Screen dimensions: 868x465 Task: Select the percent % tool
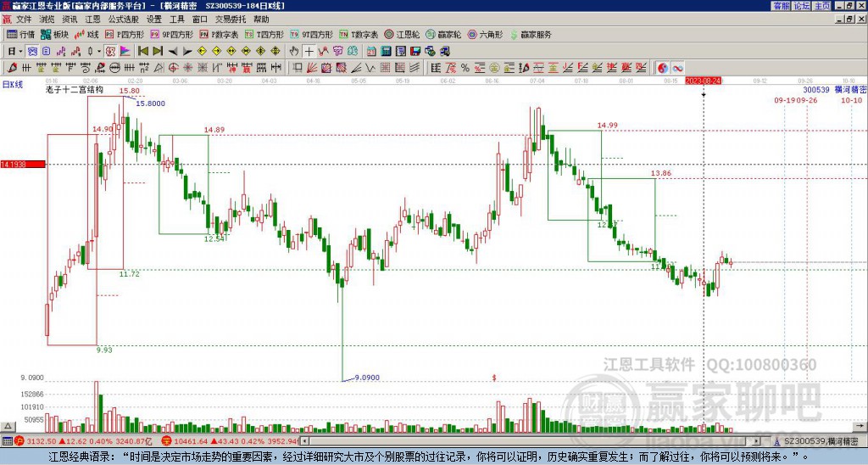[465, 68]
